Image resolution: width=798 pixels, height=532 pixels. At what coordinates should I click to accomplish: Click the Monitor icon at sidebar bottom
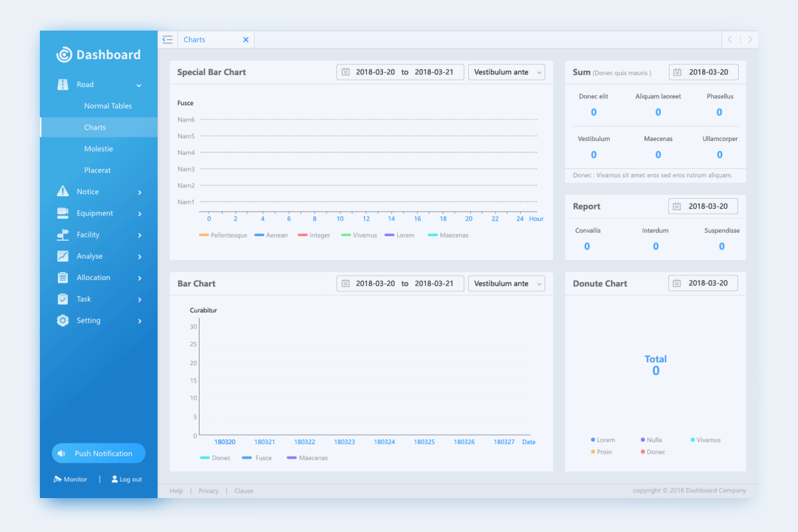point(57,479)
